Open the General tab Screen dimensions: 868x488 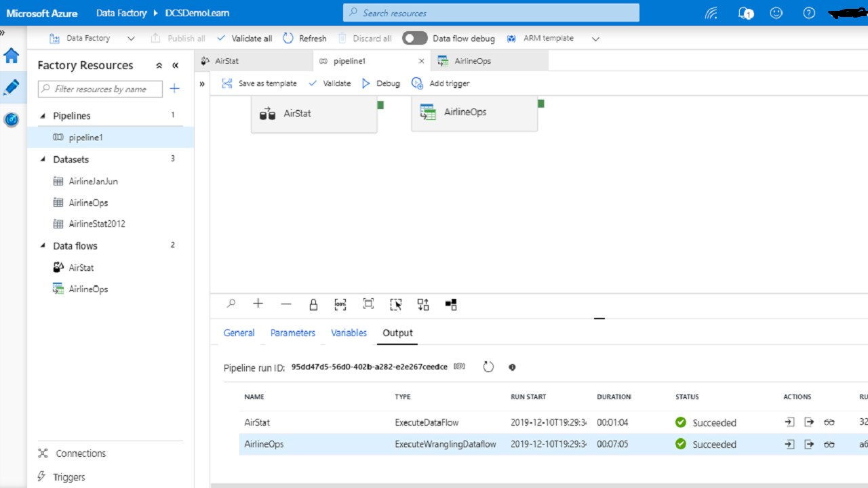(239, 333)
